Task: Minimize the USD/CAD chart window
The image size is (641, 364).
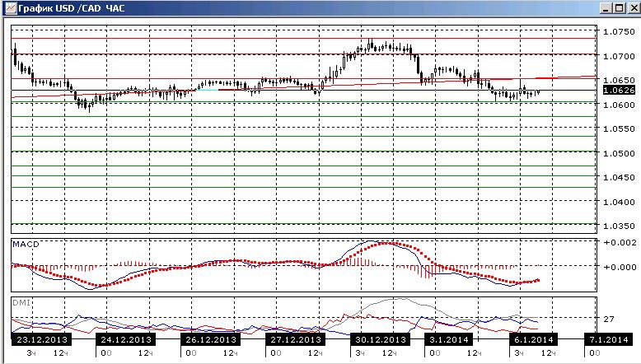Action: [x=606, y=8]
